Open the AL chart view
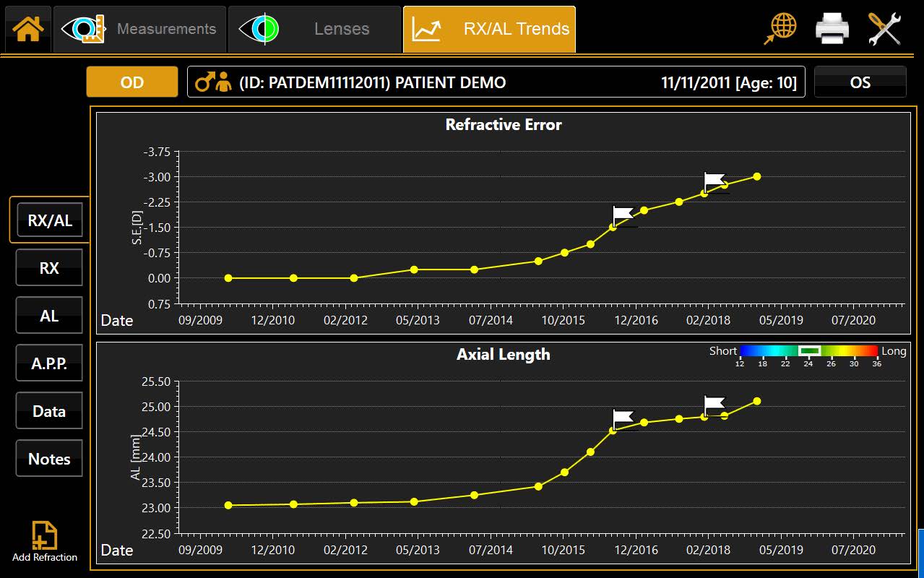Image resolution: width=924 pixels, height=578 pixels. [x=48, y=315]
